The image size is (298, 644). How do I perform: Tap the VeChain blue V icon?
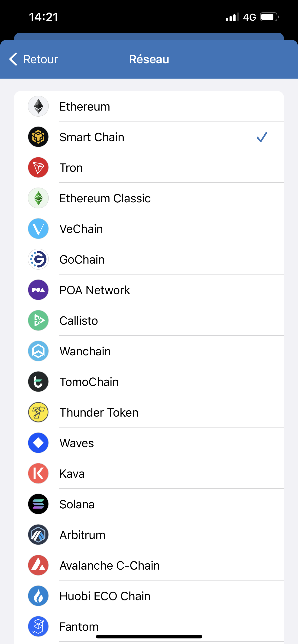point(38,229)
